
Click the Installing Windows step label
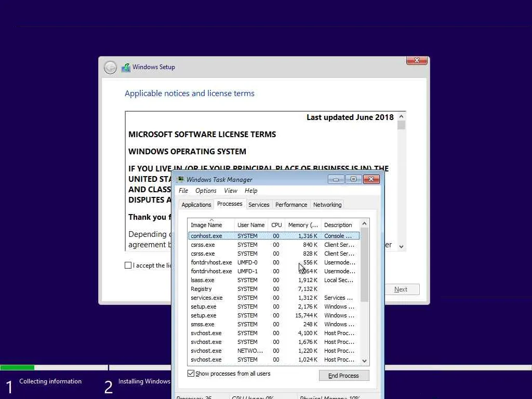click(x=144, y=381)
